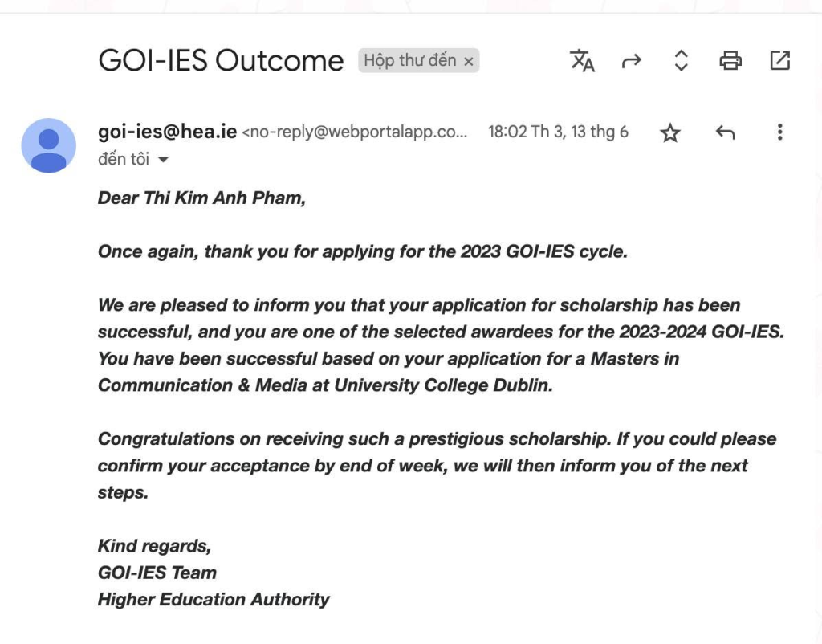The width and height of the screenshot is (822, 644).
Task: Click the sender profile avatar
Action: [49, 145]
